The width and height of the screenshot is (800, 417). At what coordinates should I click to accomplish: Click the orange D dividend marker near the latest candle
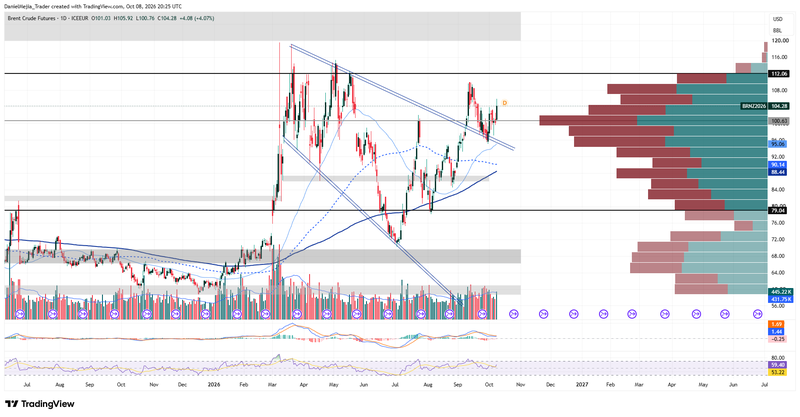pyautogui.click(x=505, y=103)
